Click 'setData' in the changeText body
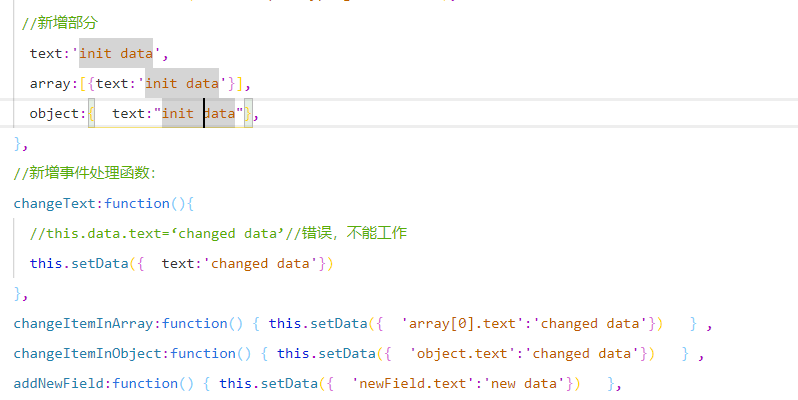Screen dimensions: 798x400 tap(100, 264)
